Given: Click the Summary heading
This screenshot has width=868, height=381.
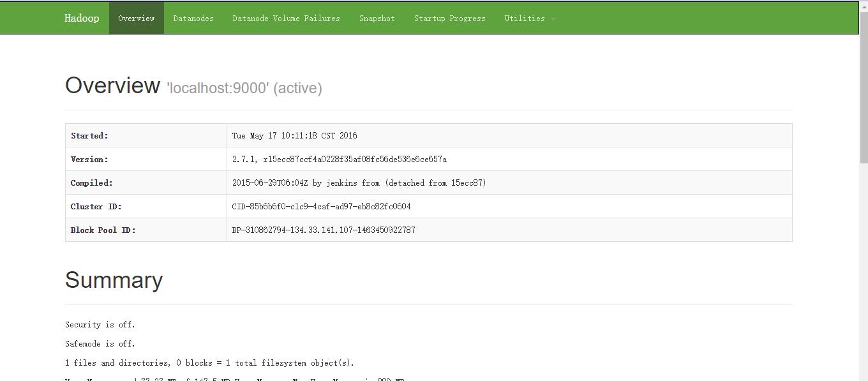Looking at the screenshot, I should (114, 280).
